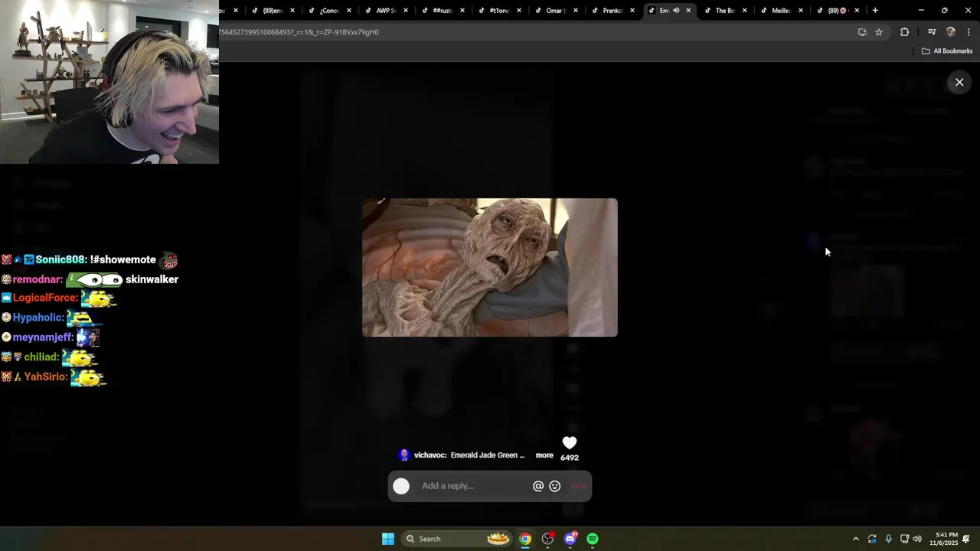
Task: Switch to the 'Pranks' browser tab
Action: tap(612, 11)
